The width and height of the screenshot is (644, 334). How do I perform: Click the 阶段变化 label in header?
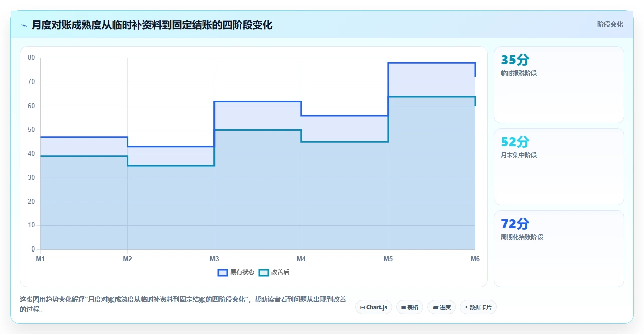coord(610,24)
